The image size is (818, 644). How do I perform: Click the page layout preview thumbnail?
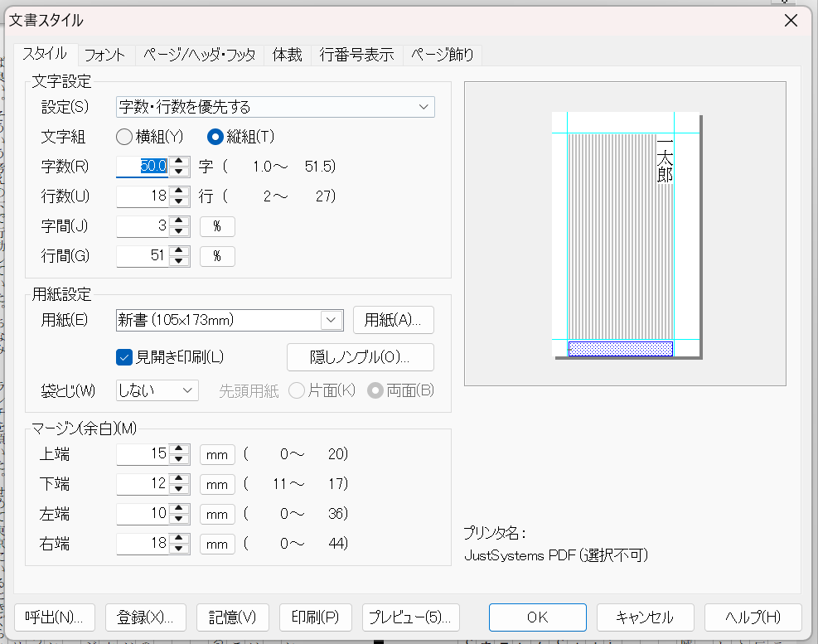(x=626, y=235)
